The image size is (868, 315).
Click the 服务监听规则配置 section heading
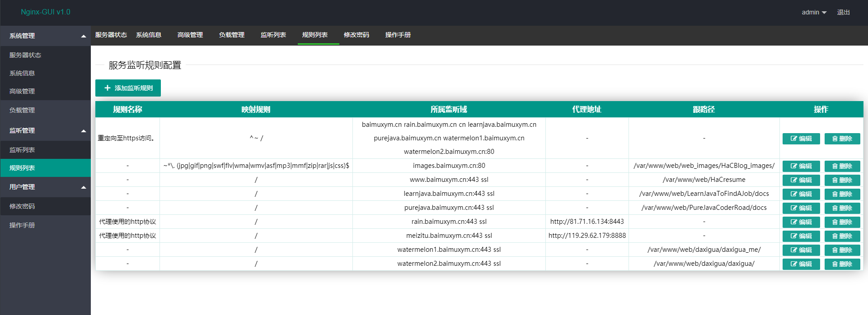145,65
